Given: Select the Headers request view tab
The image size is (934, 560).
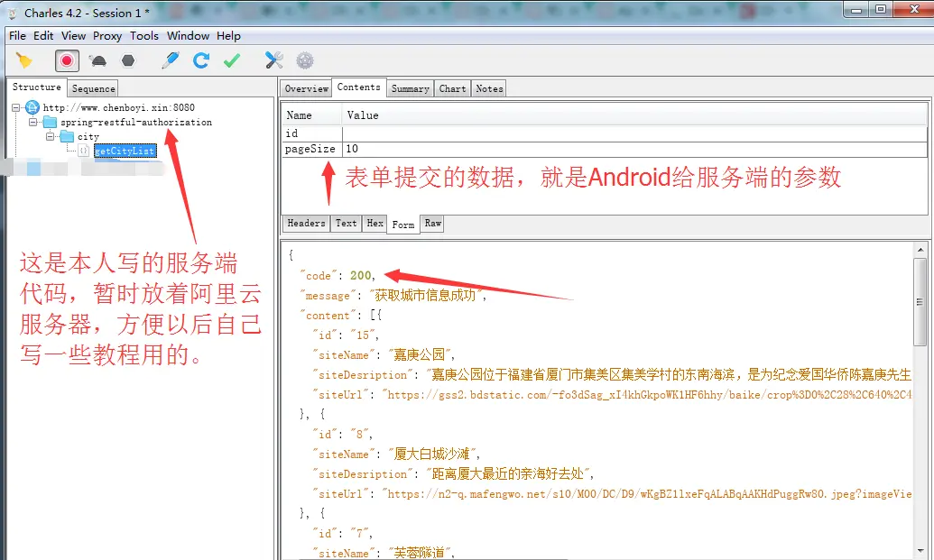Looking at the screenshot, I should [x=306, y=223].
